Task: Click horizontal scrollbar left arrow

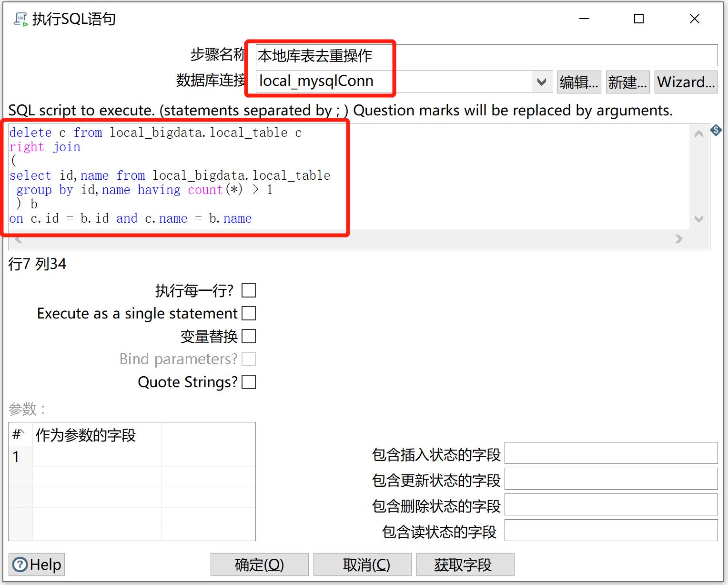Action: click(18, 239)
